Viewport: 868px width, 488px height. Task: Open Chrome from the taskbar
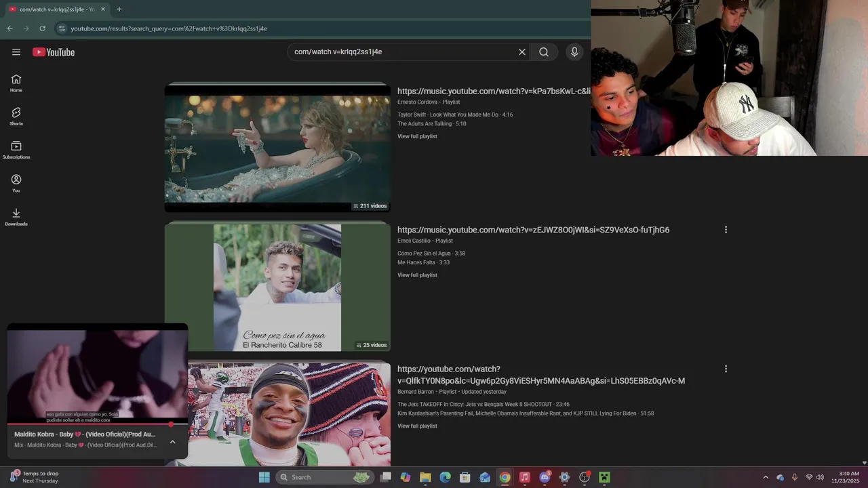pos(505,477)
